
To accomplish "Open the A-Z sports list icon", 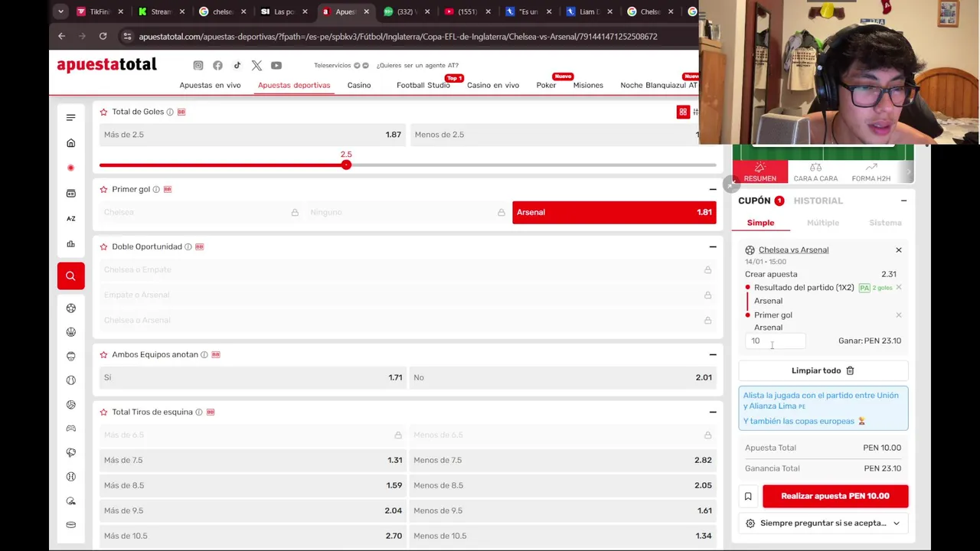I will (70, 219).
